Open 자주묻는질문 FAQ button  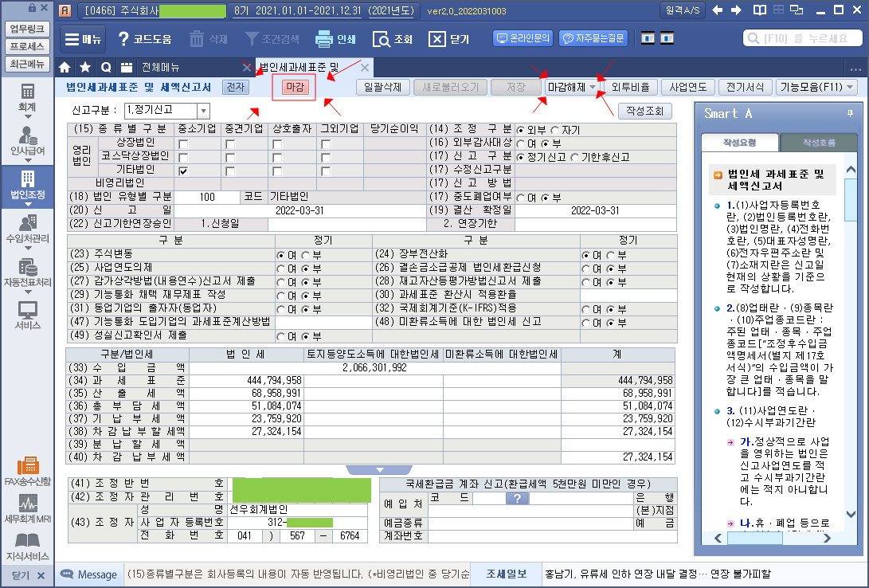point(593,38)
